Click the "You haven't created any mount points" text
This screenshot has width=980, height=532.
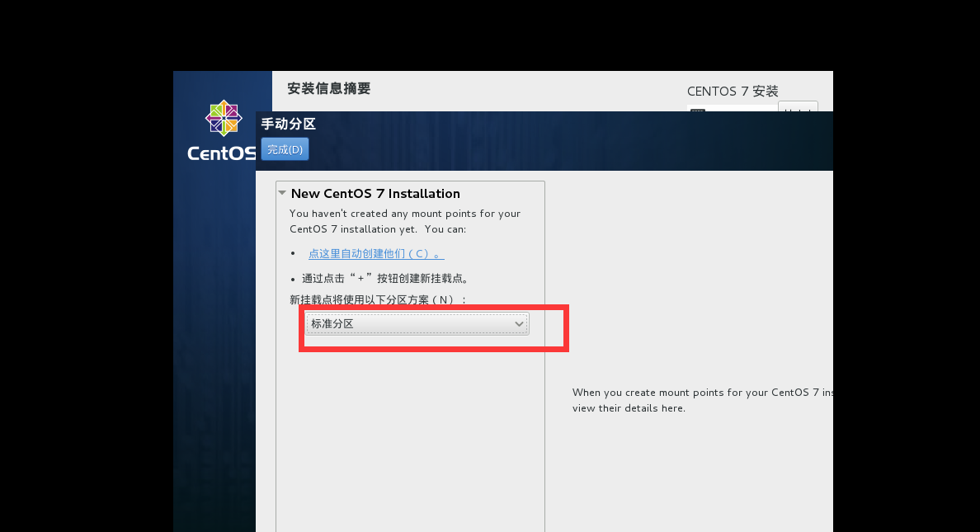point(405,221)
